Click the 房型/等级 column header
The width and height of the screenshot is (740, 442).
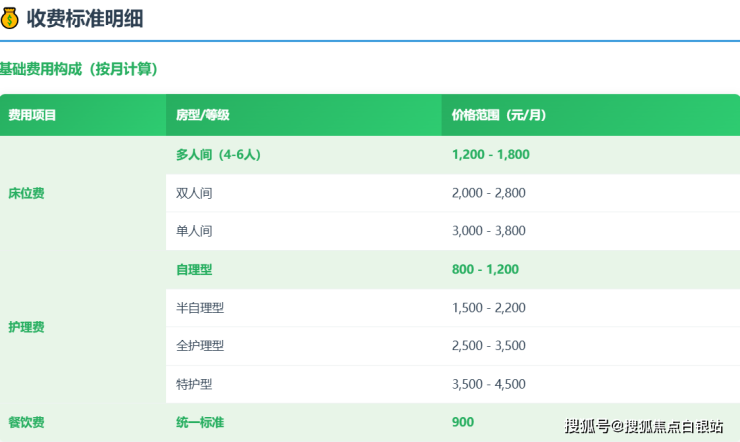tap(203, 115)
